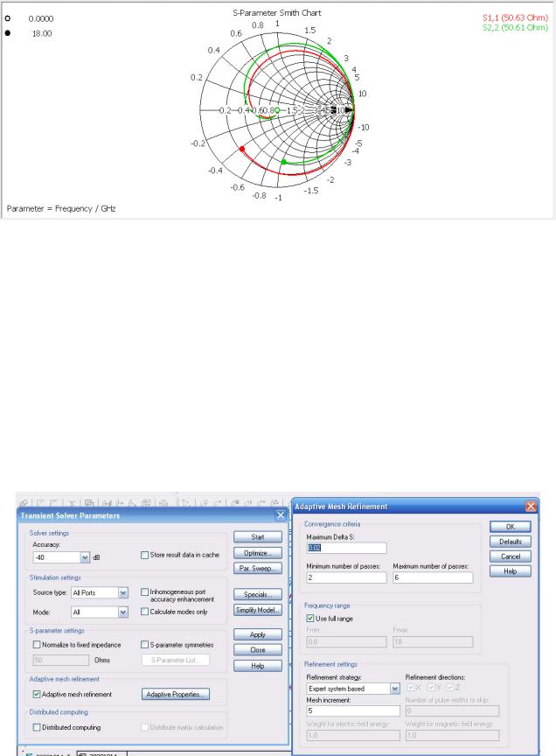This screenshot has height=756, width=556.
Task: Click the open green marker at chart center
Action: [277, 110]
